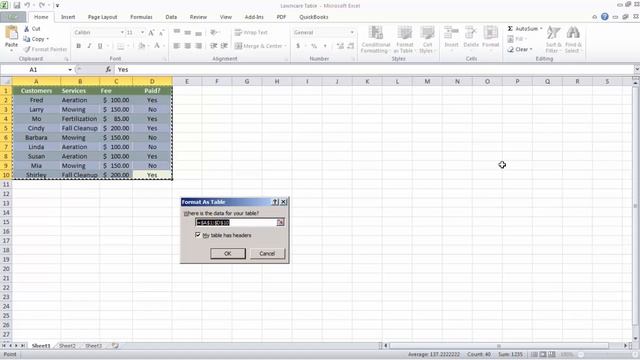Open Microsoft Excel Help question mark

pyautogui.click(x=604, y=17)
